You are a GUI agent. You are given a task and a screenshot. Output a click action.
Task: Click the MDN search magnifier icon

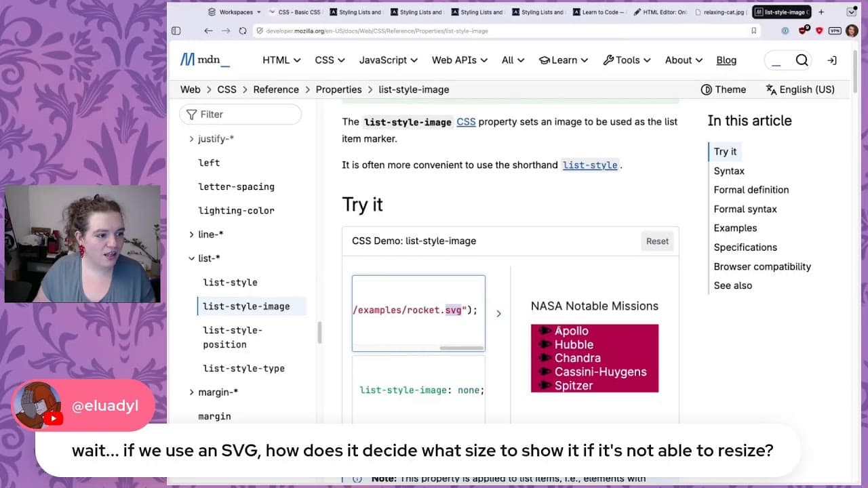802,60
